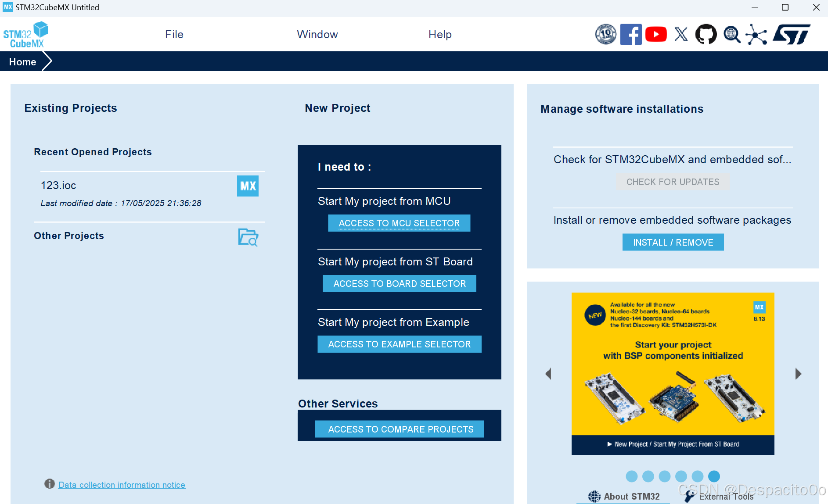Click the MX icon beside 123.ioc

[248, 186]
